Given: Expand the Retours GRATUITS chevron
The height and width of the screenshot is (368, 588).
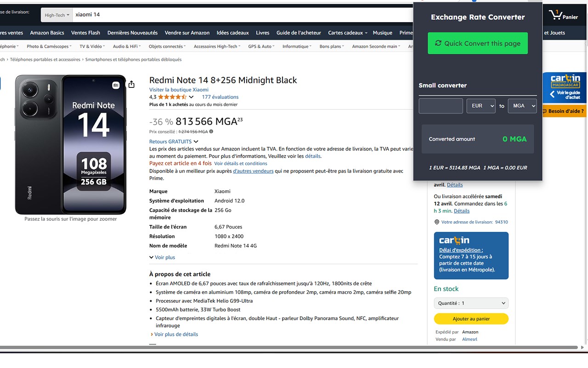Looking at the screenshot, I should click(x=196, y=142).
